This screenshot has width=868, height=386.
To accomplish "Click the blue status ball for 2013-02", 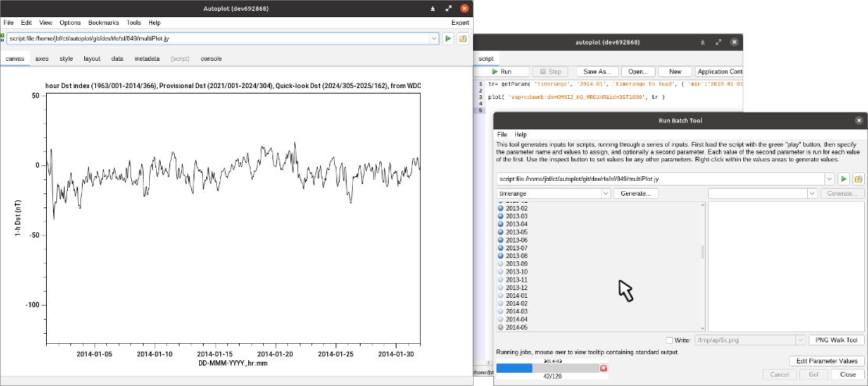I will click(x=501, y=208).
